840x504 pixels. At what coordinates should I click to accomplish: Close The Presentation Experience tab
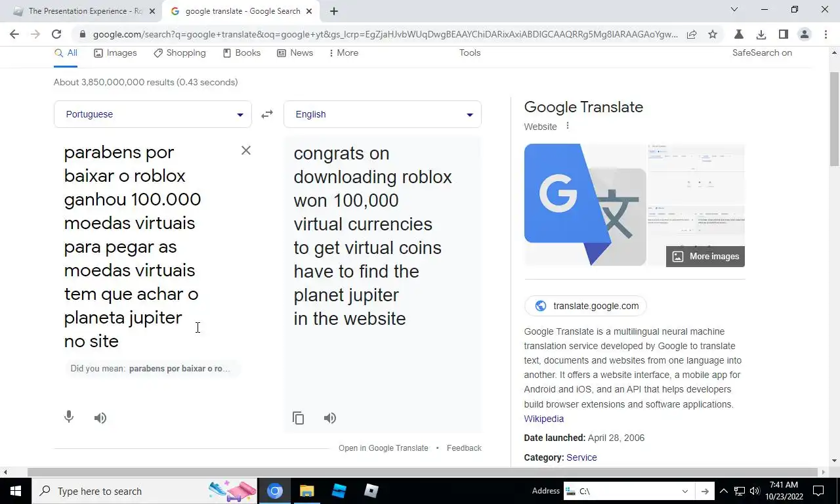(152, 11)
